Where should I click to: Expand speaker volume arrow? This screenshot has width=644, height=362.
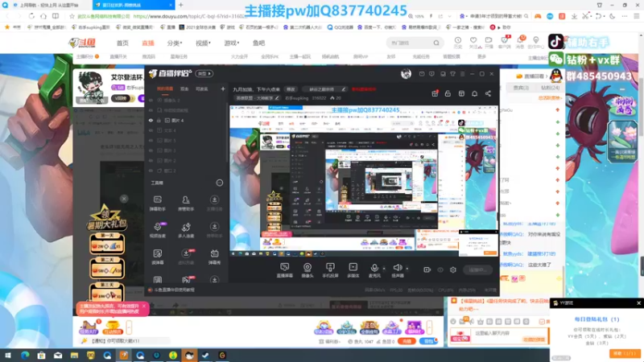click(x=407, y=269)
